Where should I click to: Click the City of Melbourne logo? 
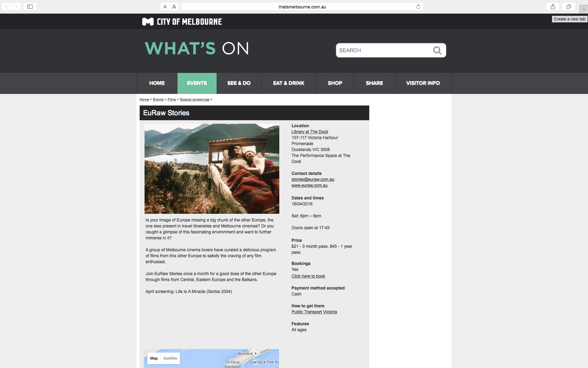tap(182, 22)
